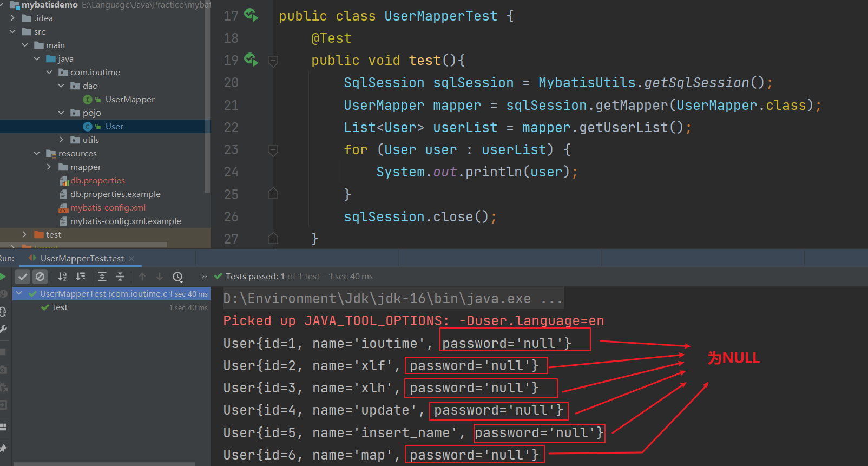This screenshot has height=466, width=868.
Task: Click the java.exe command output line
Action: coord(393,299)
